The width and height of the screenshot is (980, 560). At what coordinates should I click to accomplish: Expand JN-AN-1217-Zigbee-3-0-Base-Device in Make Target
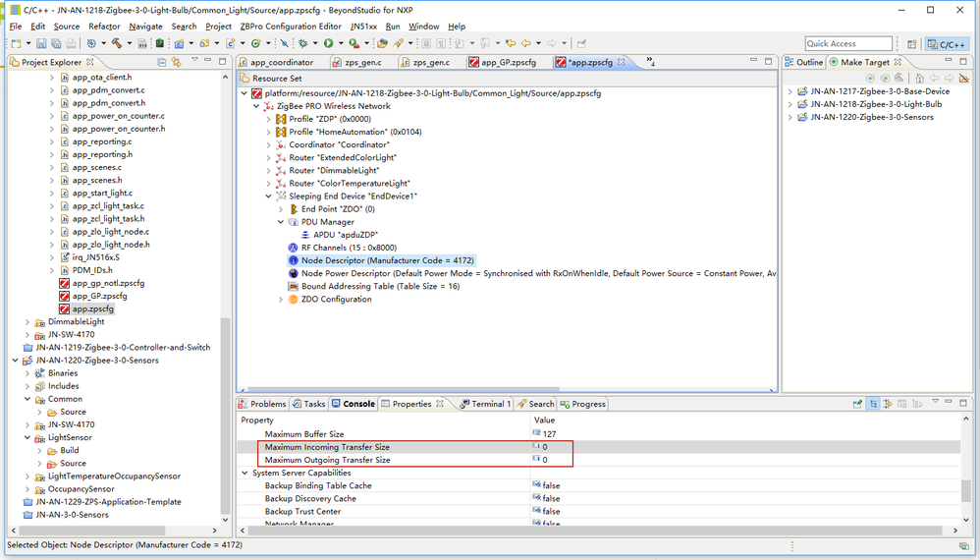coord(790,91)
